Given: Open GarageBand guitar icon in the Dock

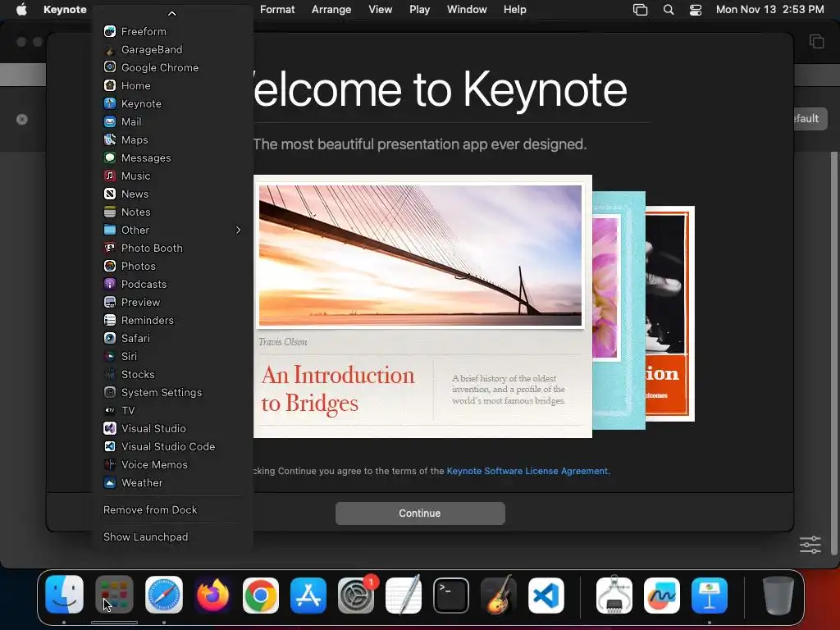Looking at the screenshot, I should [499, 595].
